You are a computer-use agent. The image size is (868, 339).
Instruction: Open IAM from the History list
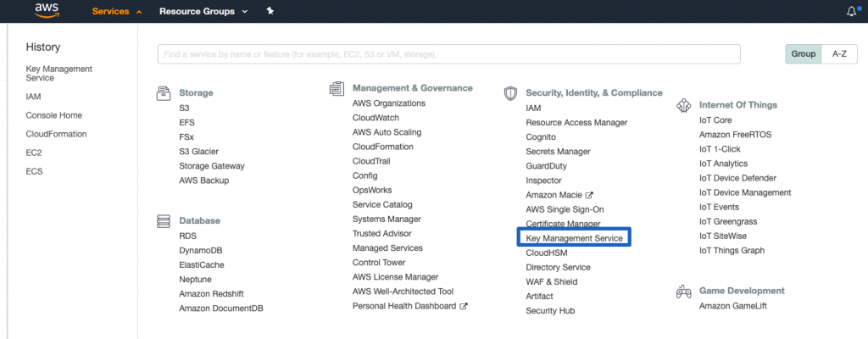33,97
